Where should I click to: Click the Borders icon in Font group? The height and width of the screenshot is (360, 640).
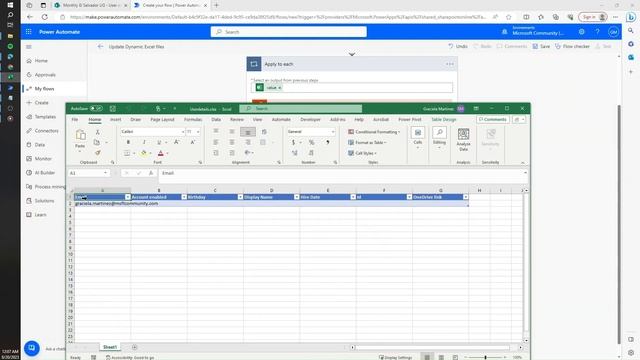[127, 153]
